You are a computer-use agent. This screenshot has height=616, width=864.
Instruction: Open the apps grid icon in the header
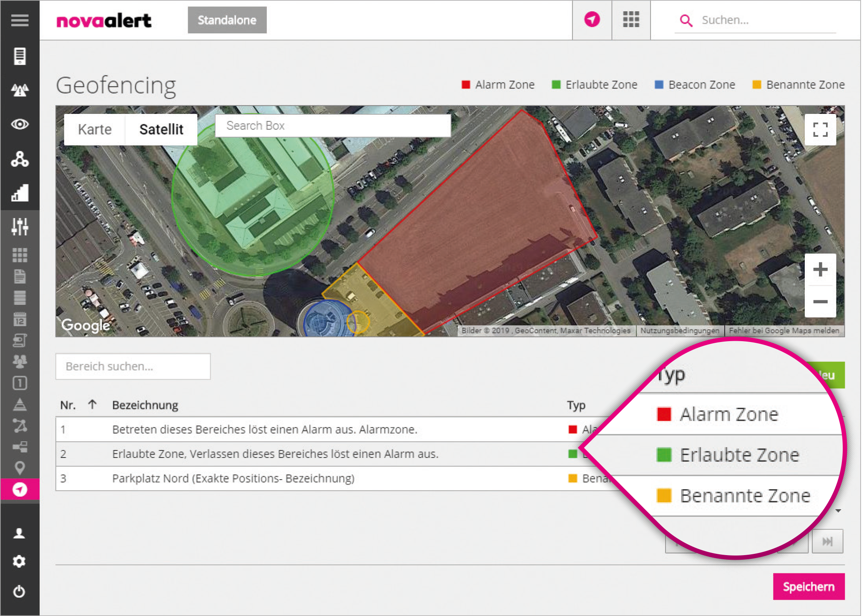click(631, 20)
